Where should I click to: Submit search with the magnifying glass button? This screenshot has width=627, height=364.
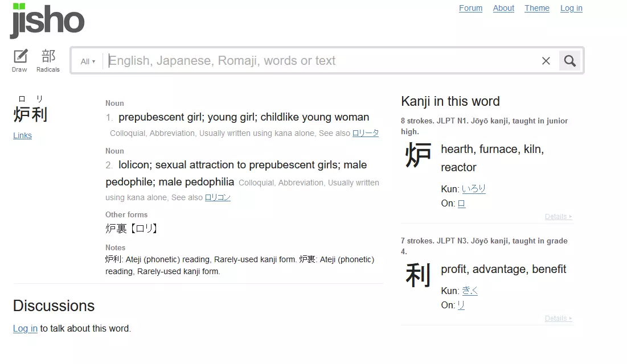(x=570, y=61)
